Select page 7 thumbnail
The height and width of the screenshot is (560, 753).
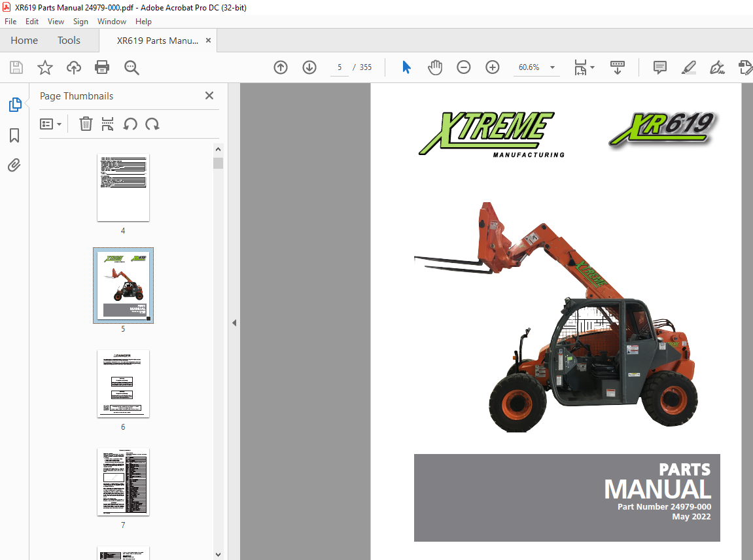point(123,481)
